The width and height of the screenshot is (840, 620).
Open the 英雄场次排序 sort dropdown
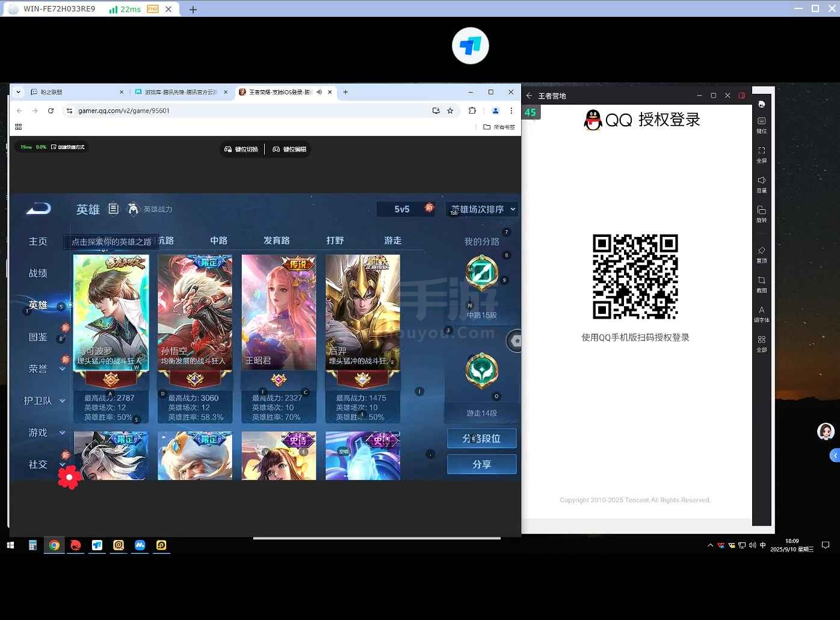(483, 209)
